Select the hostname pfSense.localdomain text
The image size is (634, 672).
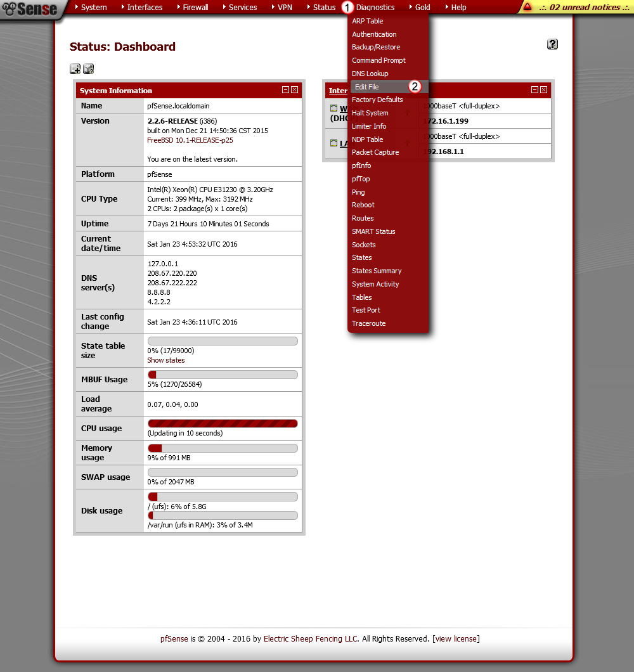[178, 106]
